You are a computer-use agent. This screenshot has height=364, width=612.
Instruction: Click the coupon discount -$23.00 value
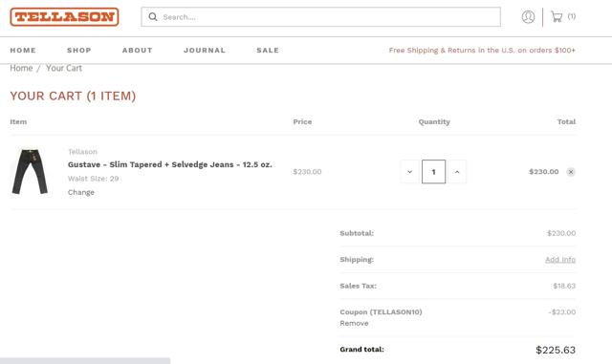point(562,312)
